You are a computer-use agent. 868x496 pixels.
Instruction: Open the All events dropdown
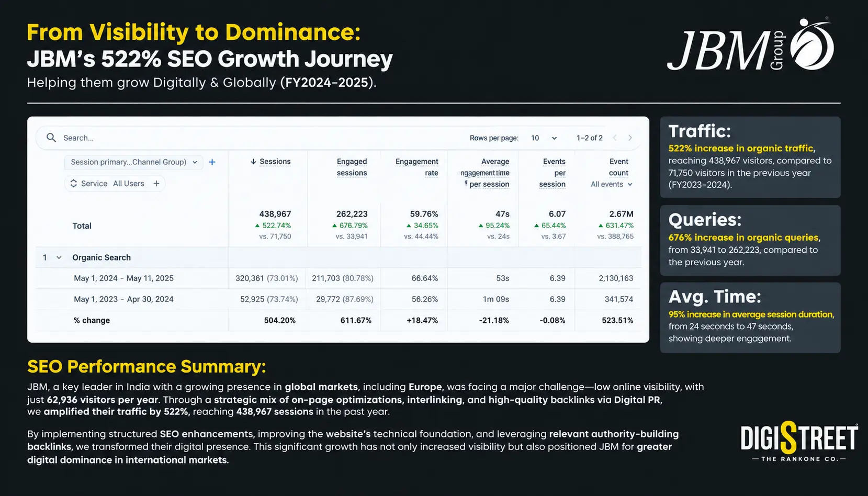click(x=612, y=184)
